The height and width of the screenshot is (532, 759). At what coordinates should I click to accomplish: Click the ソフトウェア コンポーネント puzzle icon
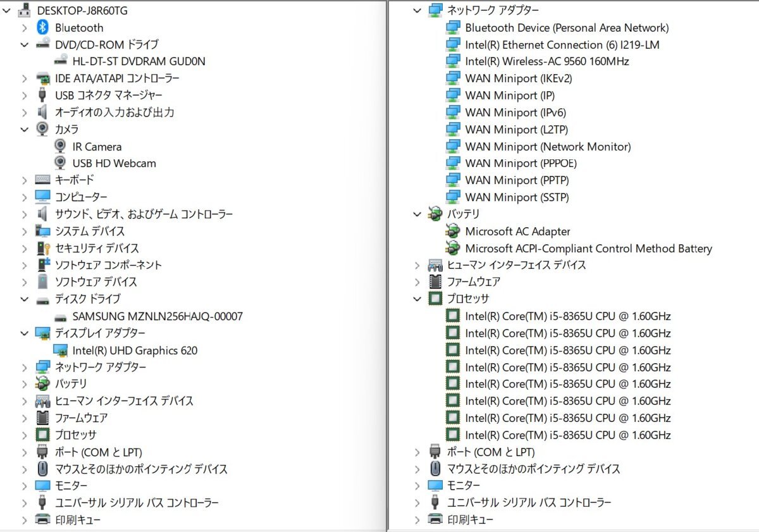[42, 265]
